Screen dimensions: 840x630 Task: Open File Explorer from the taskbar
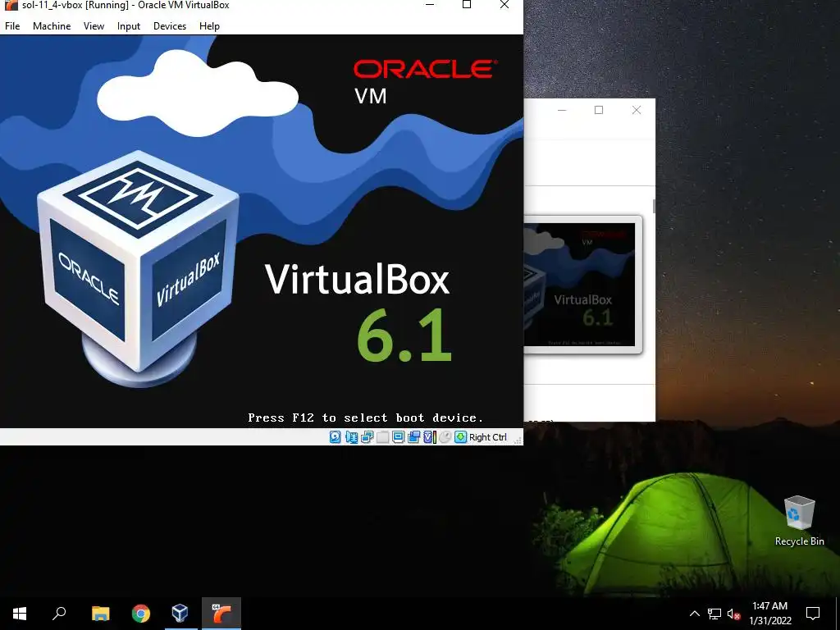(100, 614)
